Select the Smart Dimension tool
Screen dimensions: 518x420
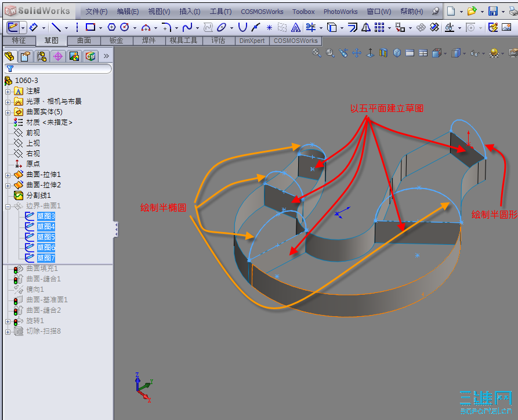click(34, 27)
